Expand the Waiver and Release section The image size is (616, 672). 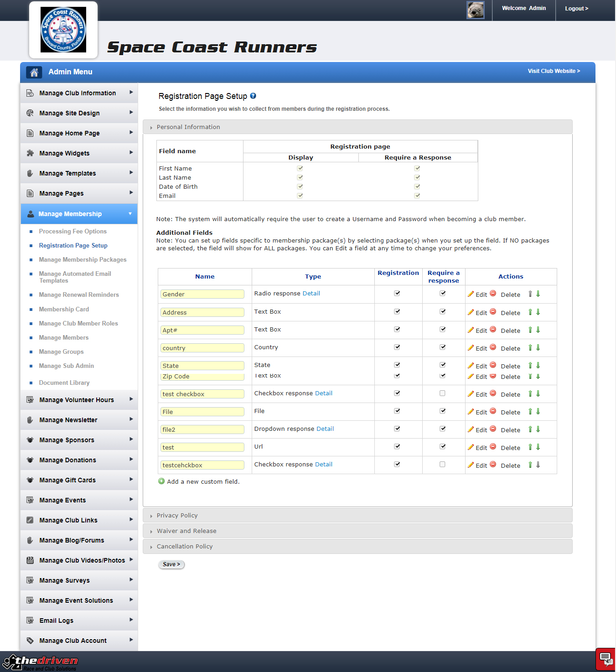click(186, 531)
